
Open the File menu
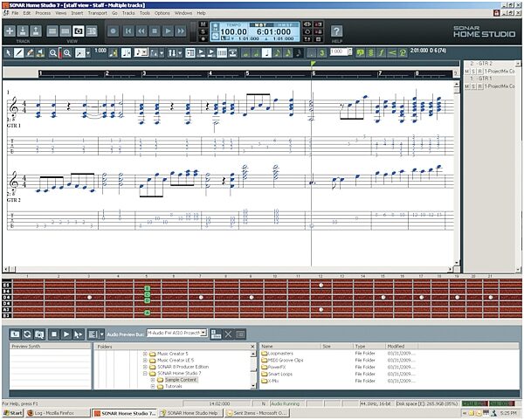coord(15,13)
